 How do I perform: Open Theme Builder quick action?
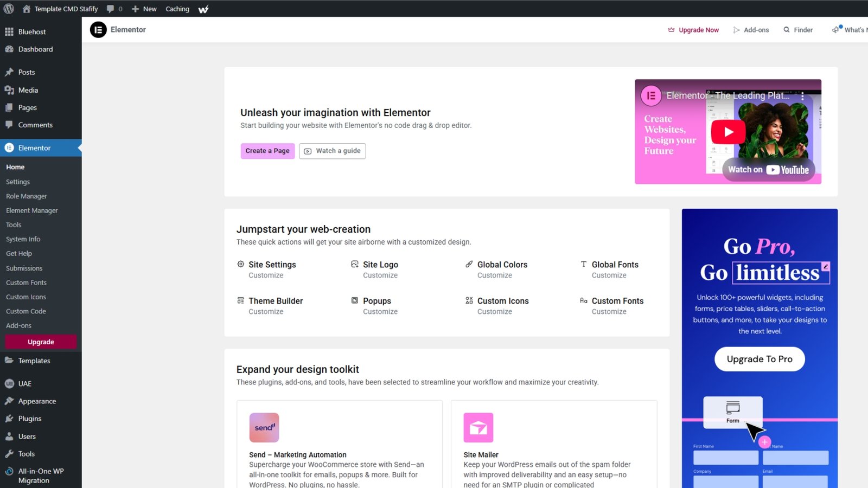click(x=276, y=301)
